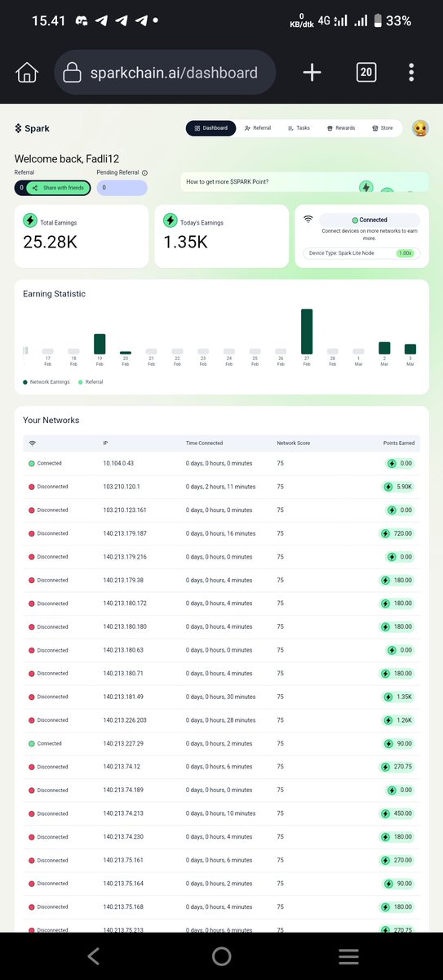Viewport: 443px width, 980px height.
Task: Click the Network Score column header
Action: pyautogui.click(x=294, y=443)
